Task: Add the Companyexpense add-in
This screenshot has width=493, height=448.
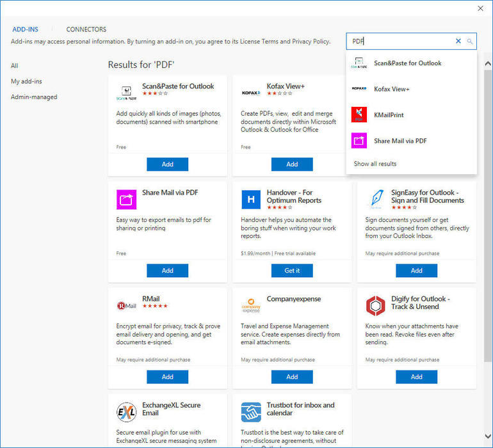Action: coord(292,376)
